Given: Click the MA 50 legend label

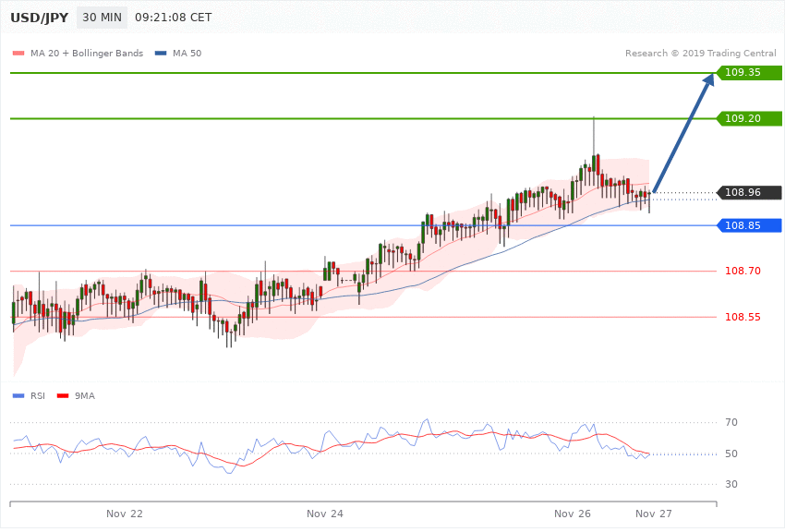Looking at the screenshot, I should 187,53.
